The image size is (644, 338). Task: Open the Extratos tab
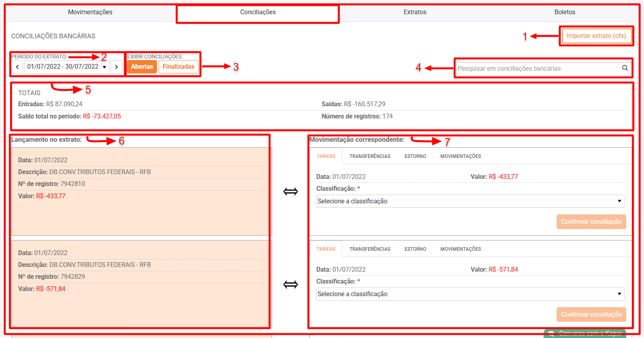(415, 12)
